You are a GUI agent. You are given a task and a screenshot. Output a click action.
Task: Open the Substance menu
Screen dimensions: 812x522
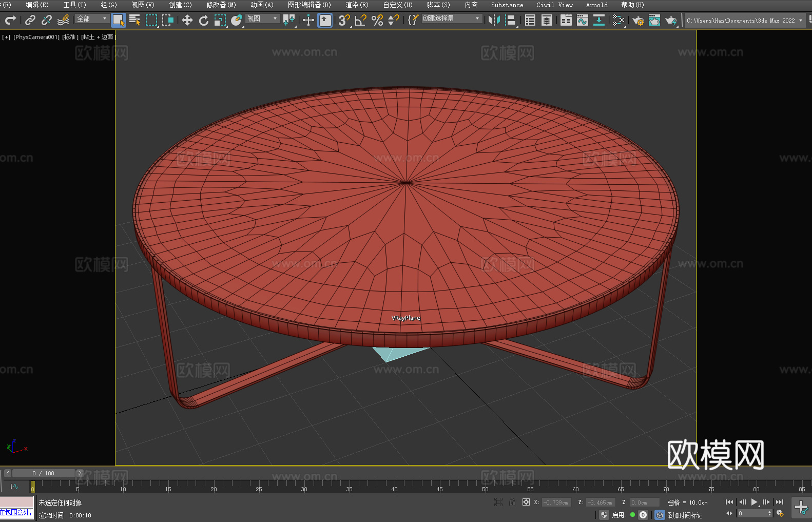[x=507, y=5]
